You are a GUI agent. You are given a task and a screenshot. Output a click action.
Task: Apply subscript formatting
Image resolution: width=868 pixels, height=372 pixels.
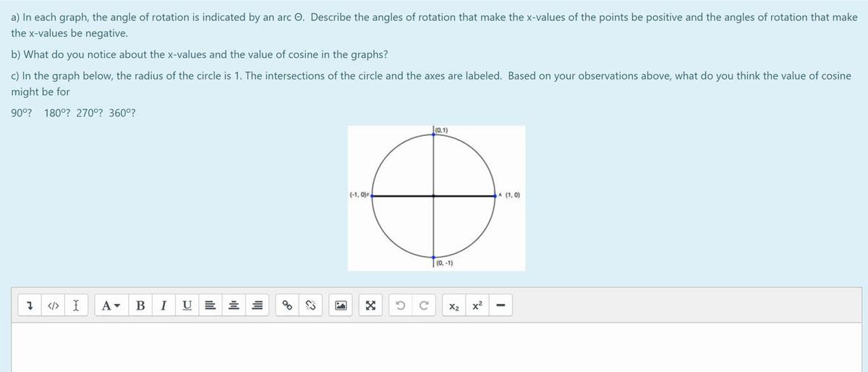(453, 306)
